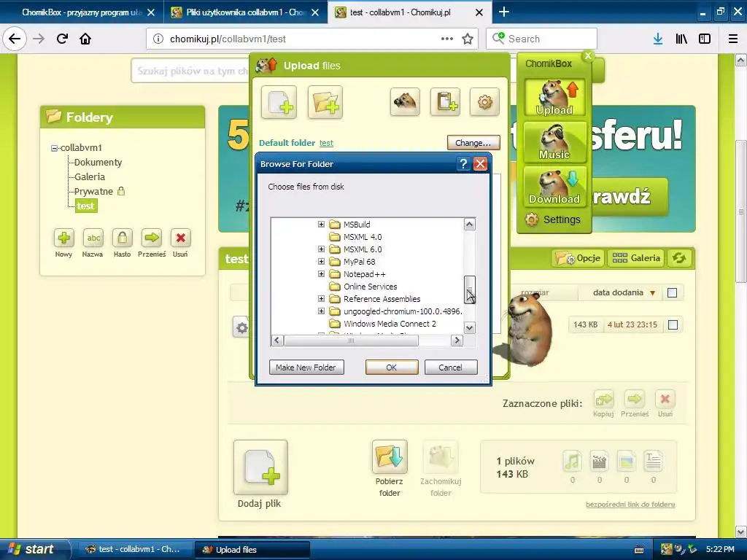
Task: Click the paste from clipboard icon
Action: [446, 101]
